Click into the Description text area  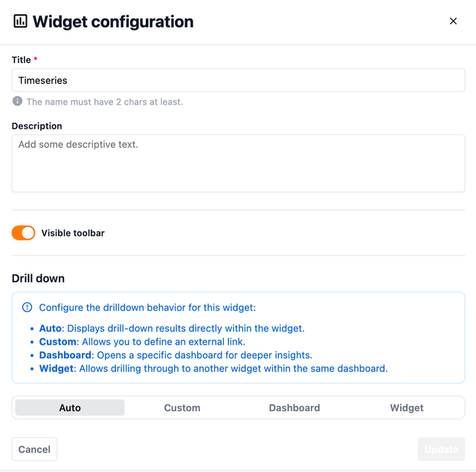[x=238, y=163]
